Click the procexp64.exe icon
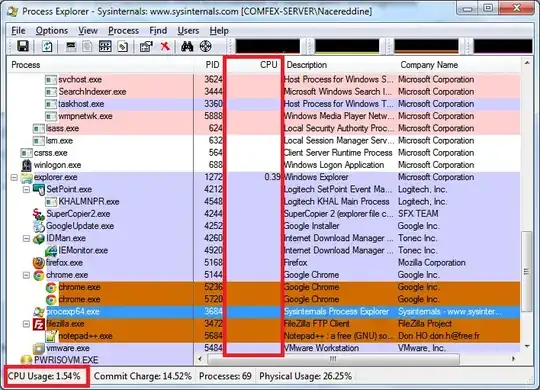This screenshot has width=540, height=390. [x=39, y=312]
